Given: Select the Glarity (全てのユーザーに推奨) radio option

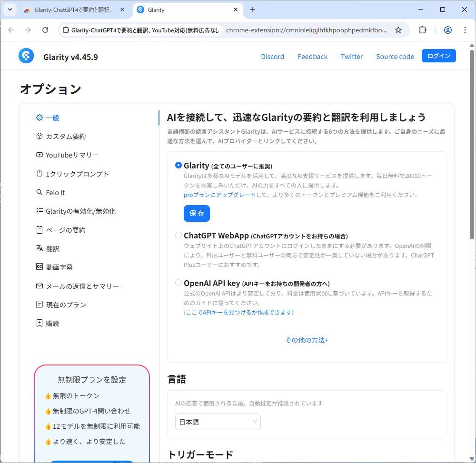Looking at the screenshot, I should point(178,166).
